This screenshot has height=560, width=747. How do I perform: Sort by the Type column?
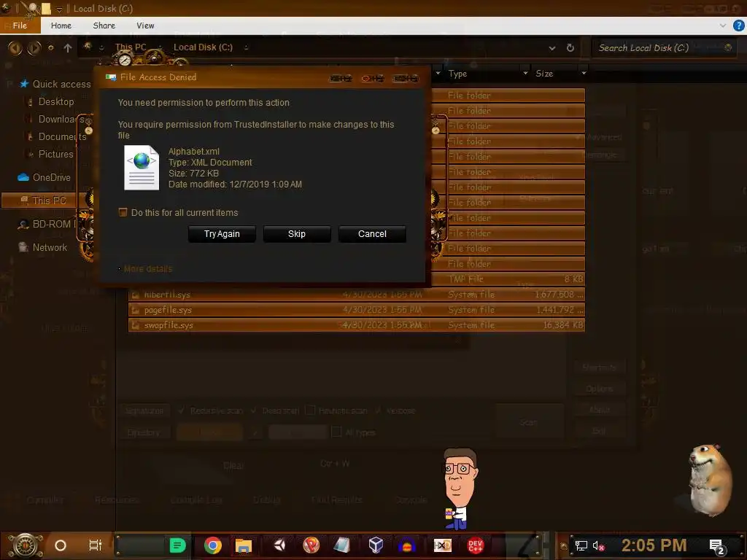click(457, 74)
